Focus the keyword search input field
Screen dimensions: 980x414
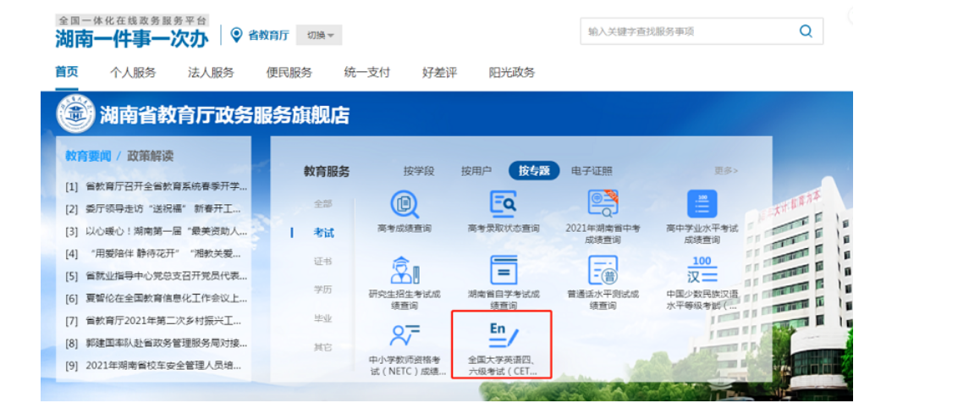(x=685, y=31)
